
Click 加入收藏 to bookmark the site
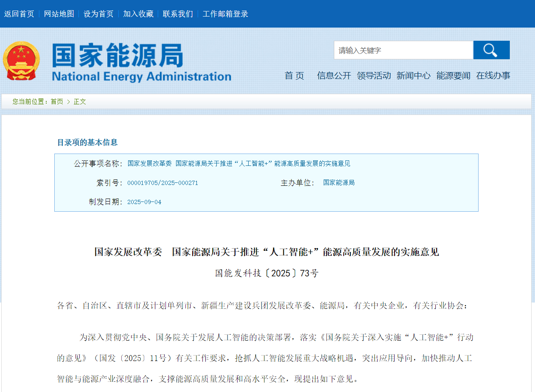click(138, 14)
